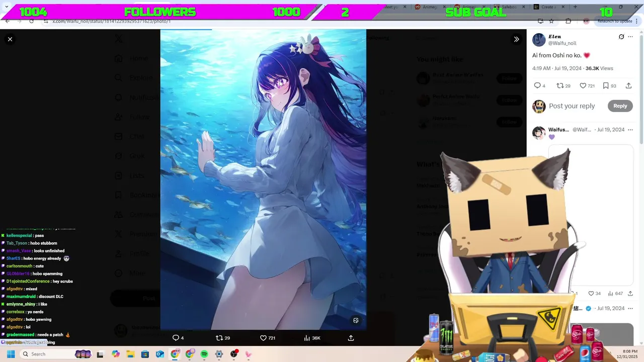Open more options on the Waifus reply
644x362 pixels.
(x=630, y=130)
